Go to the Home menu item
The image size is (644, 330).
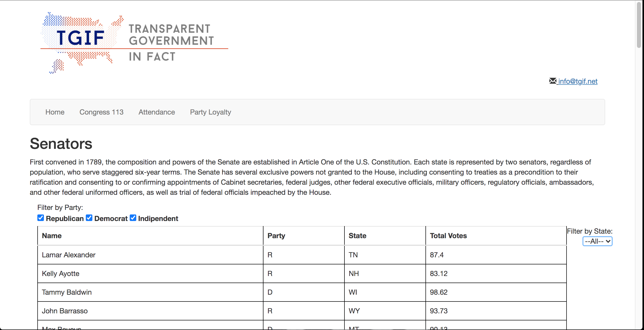click(x=55, y=112)
